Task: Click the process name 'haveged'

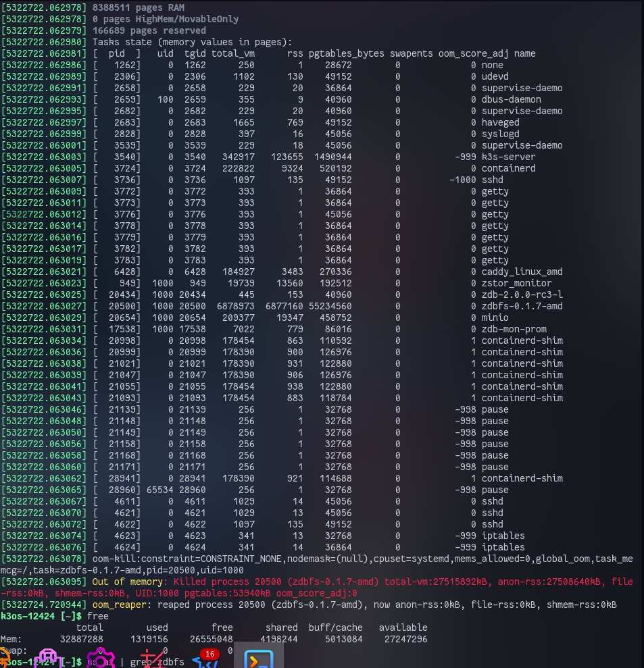Action: coord(500,123)
